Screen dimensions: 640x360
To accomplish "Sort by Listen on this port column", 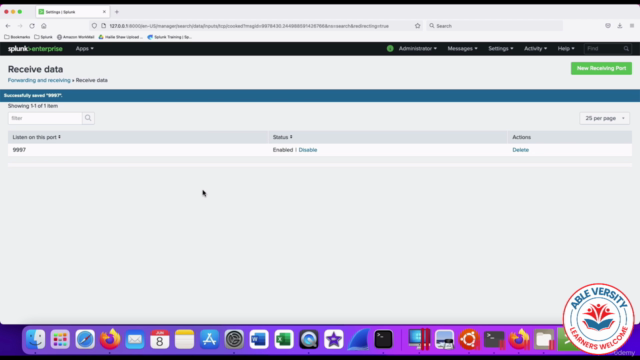I will tap(37, 137).
